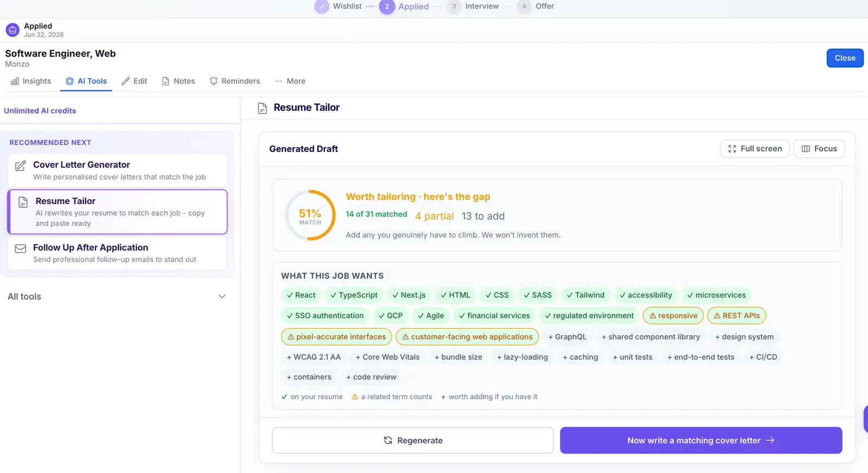The height and width of the screenshot is (473, 868).
Task: Click Now write a matching cover letter
Action: pos(701,440)
